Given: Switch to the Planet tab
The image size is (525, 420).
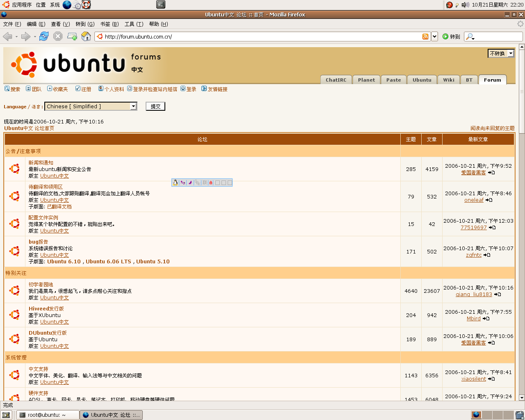Looking at the screenshot, I should (366, 80).
